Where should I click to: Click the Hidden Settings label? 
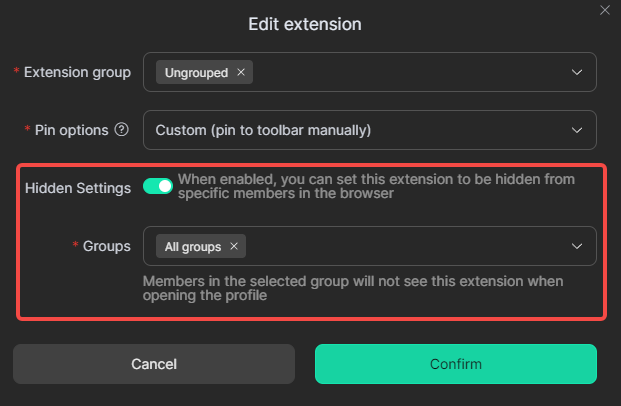coord(78,188)
